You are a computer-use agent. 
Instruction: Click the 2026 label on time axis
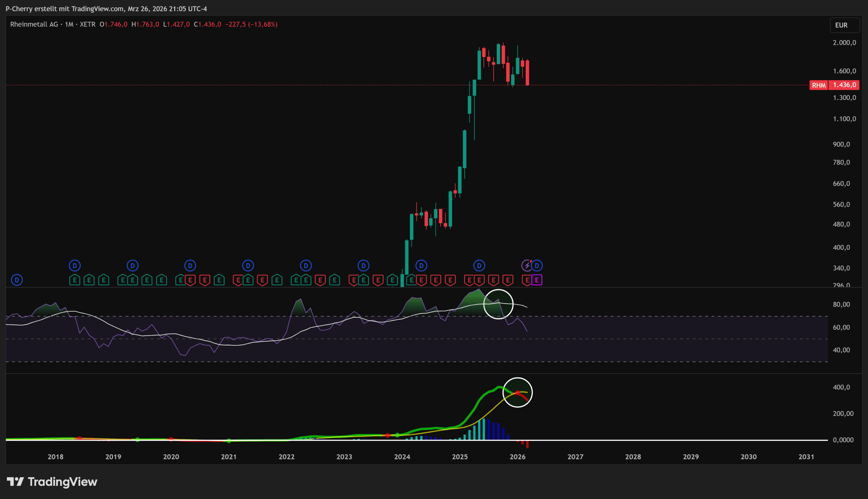point(517,457)
